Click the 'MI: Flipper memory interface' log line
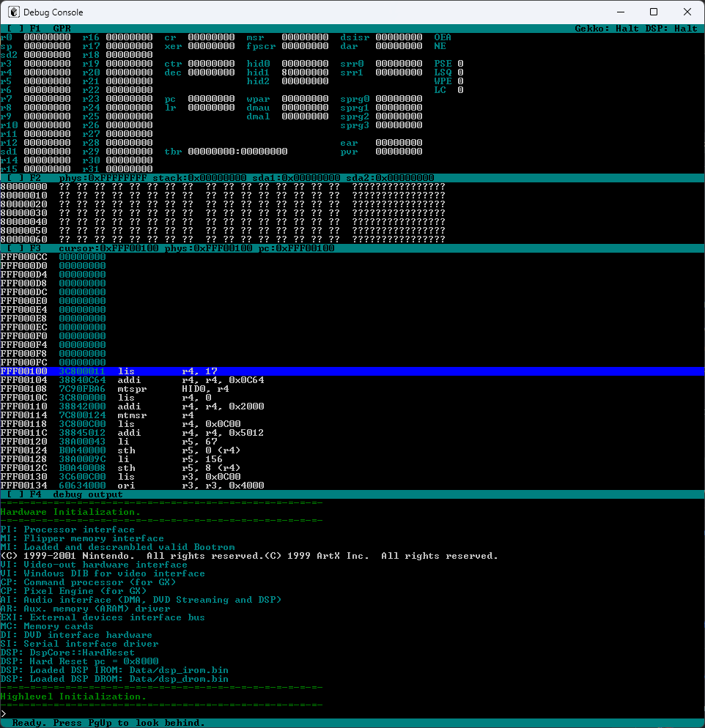 (82, 538)
